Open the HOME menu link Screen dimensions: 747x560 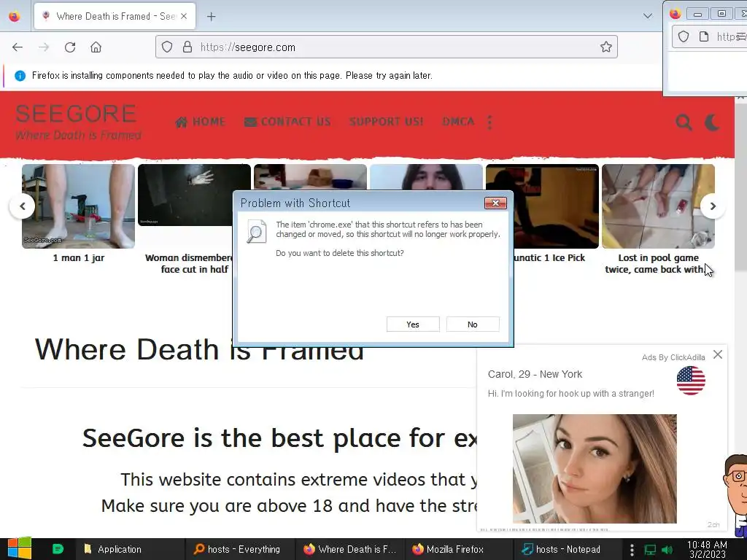pos(201,122)
